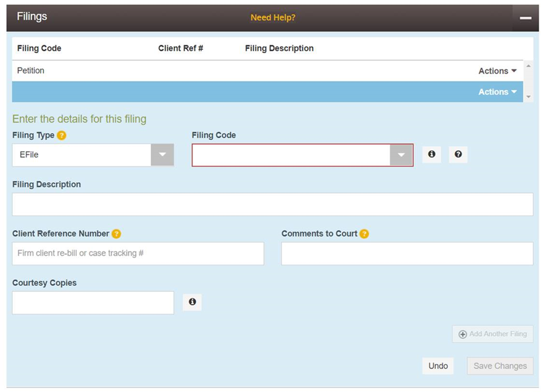The image size is (545, 392).
Task: Show help for Comments to Court
Action: (x=364, y=234)
